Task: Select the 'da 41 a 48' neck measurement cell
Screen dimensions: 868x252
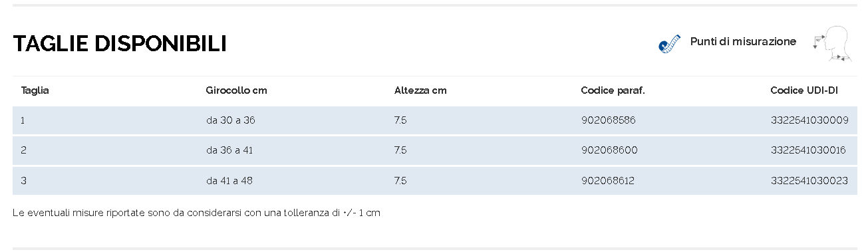Action: [x=229, y=180]
